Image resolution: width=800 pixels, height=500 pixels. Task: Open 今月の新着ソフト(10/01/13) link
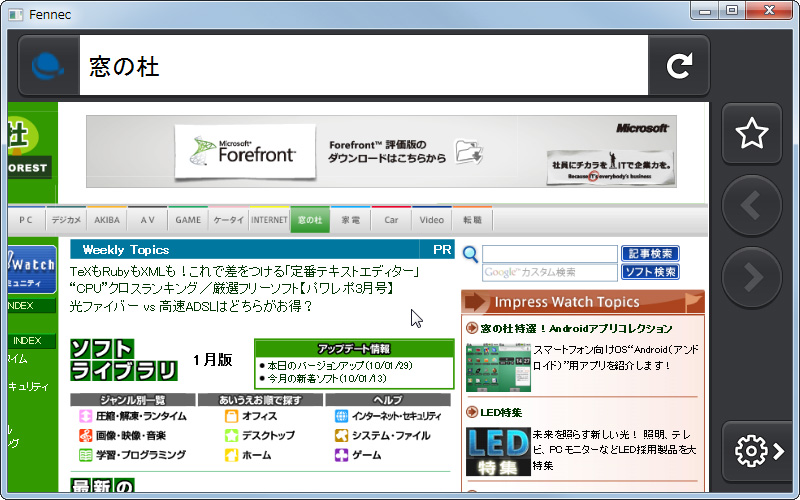327,379
